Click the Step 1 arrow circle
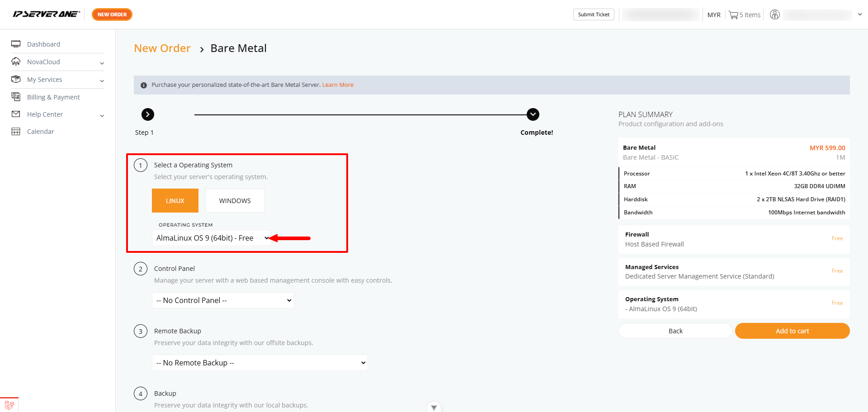This screenshot has height=412, width=868. coord(148,114)
